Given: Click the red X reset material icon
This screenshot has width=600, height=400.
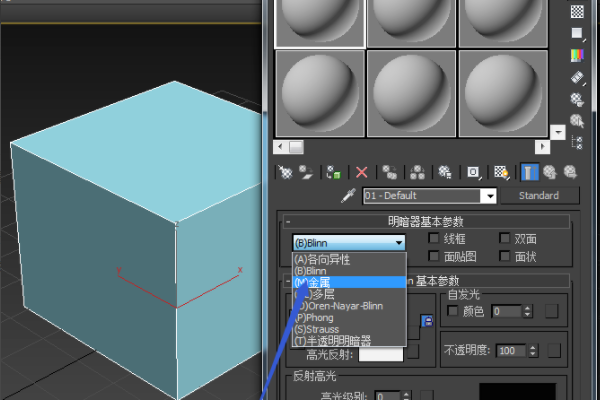Looking at the screenshot, I should (x=361, y=172).
